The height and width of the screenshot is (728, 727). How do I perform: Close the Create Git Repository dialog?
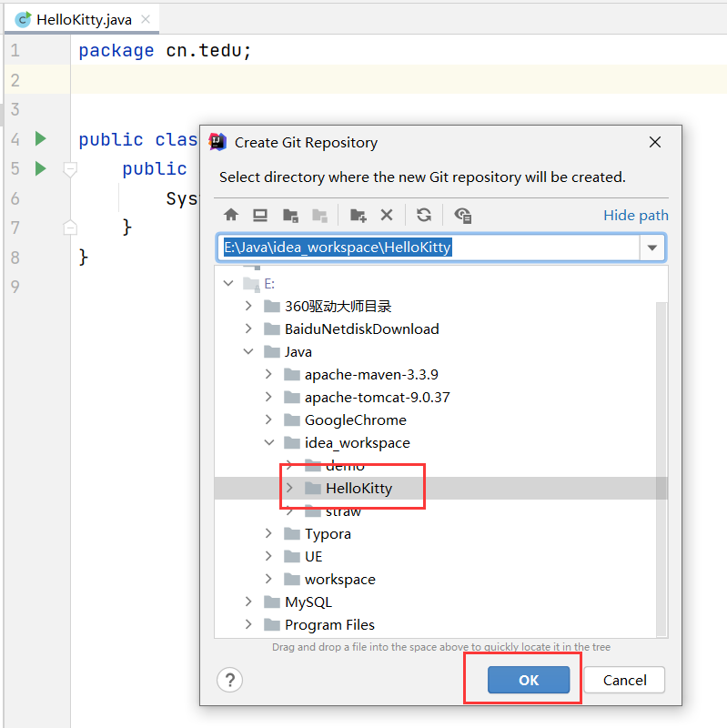pyautogui.click(x=655, y=142)
